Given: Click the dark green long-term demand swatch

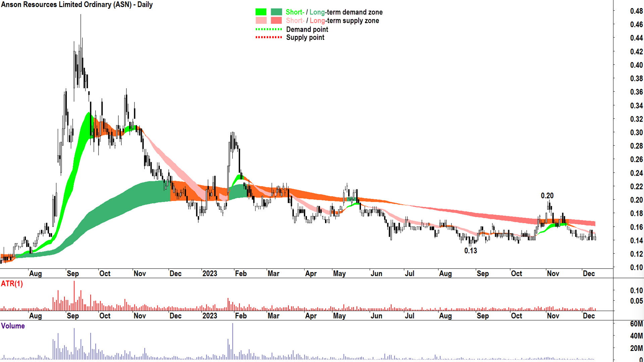Looking at the screenshot, I should pyautogui.click(x=276, y=12).
